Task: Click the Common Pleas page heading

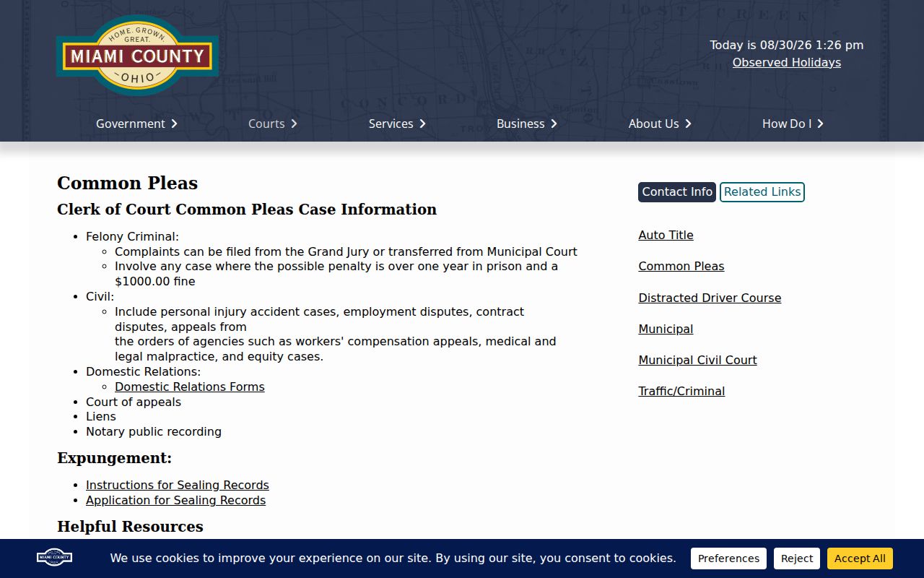Action: click(x=127, y=183)
